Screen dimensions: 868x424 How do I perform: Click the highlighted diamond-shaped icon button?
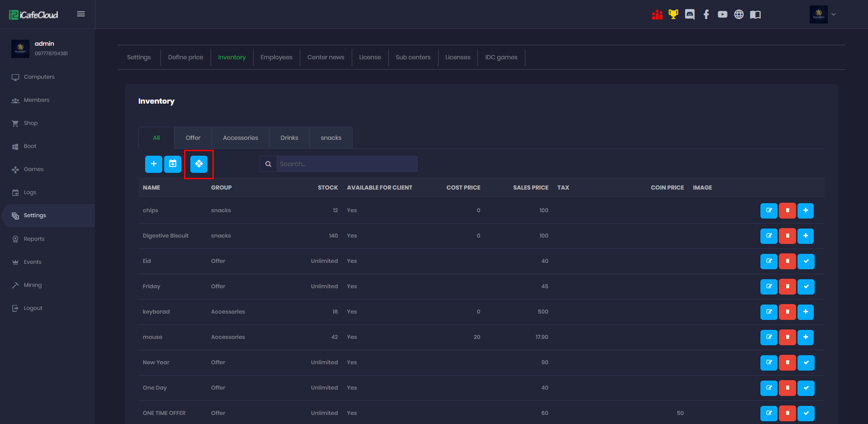pyautogui.click(x=199, y=164)
